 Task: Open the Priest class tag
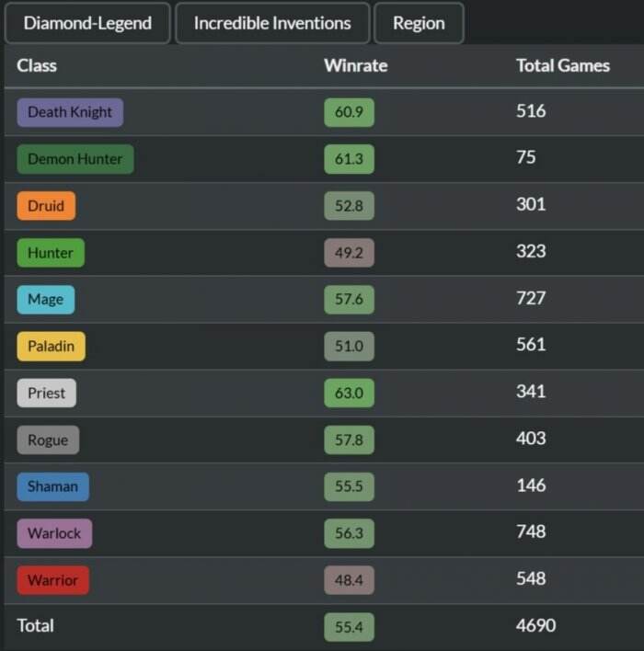(x=47, y=393)
